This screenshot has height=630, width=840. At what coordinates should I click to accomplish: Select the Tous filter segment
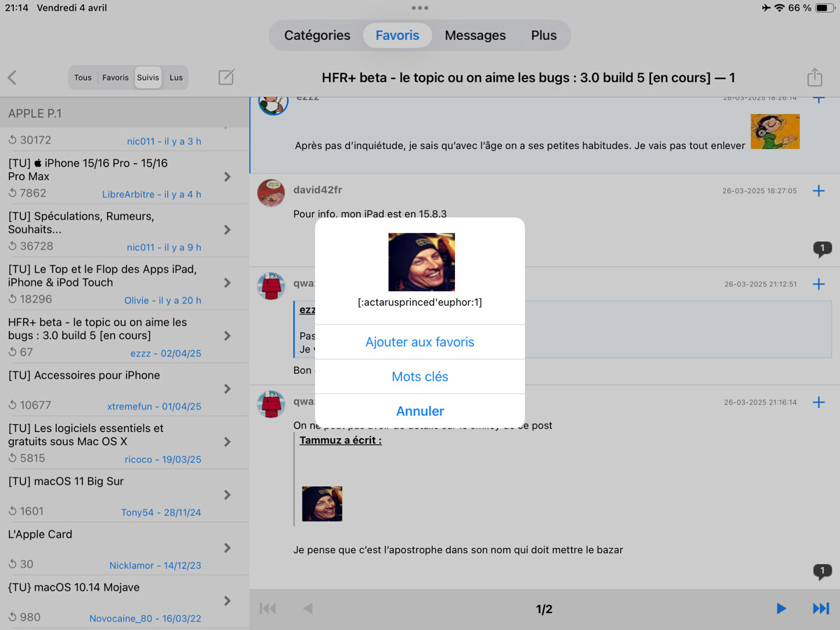click(83, 78)
